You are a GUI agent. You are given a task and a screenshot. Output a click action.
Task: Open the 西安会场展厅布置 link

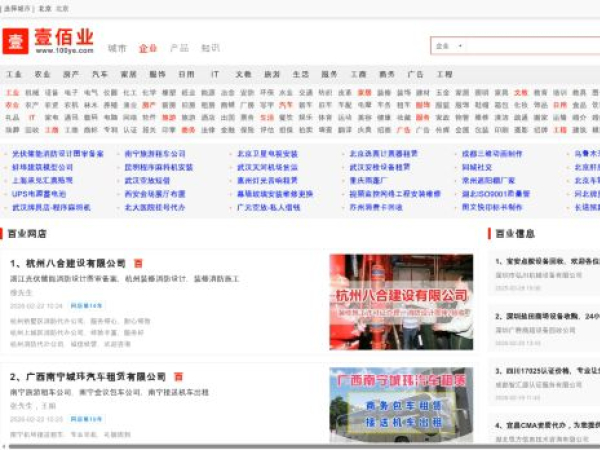pos(155,194)
